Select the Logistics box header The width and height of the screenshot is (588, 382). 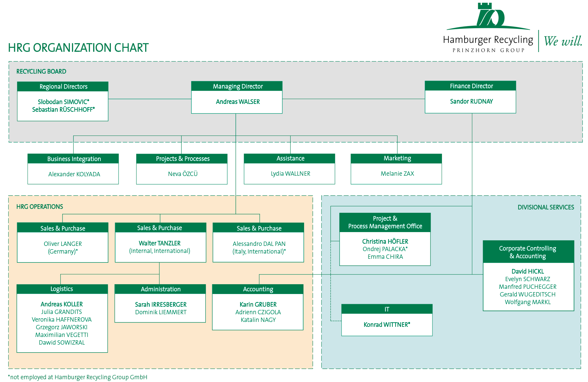pos(62,289)
